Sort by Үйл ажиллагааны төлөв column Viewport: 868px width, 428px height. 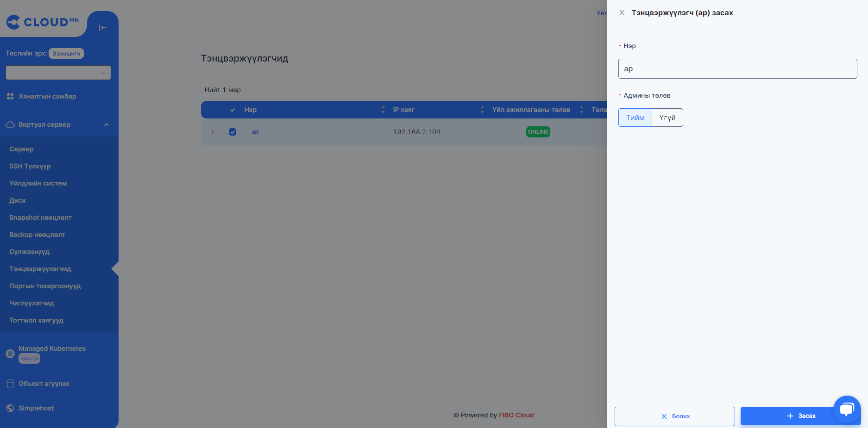click(x=581, y=110)
